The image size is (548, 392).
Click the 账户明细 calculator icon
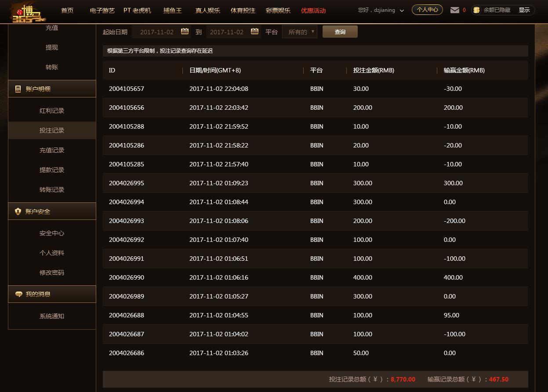pyautogui.click(x=18, y=89)
